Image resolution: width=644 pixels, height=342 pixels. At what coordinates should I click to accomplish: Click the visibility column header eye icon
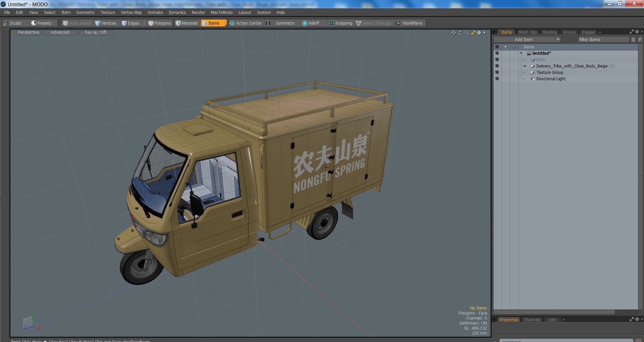tap(497, 47)
